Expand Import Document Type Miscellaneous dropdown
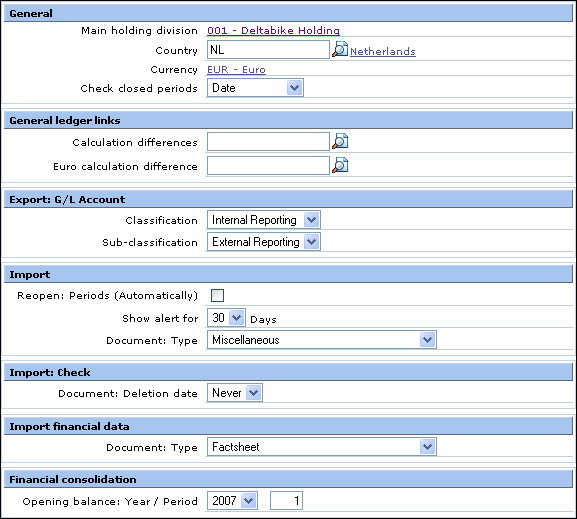 click(322, 340)
